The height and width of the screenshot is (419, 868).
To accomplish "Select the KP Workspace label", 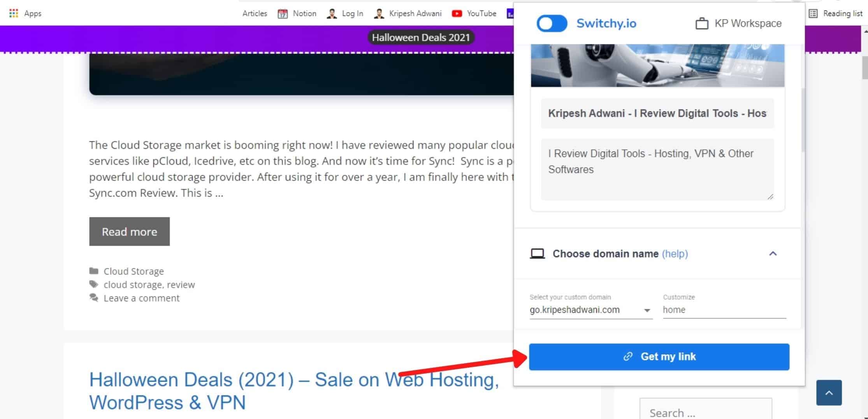I will [x=748, y=23].
